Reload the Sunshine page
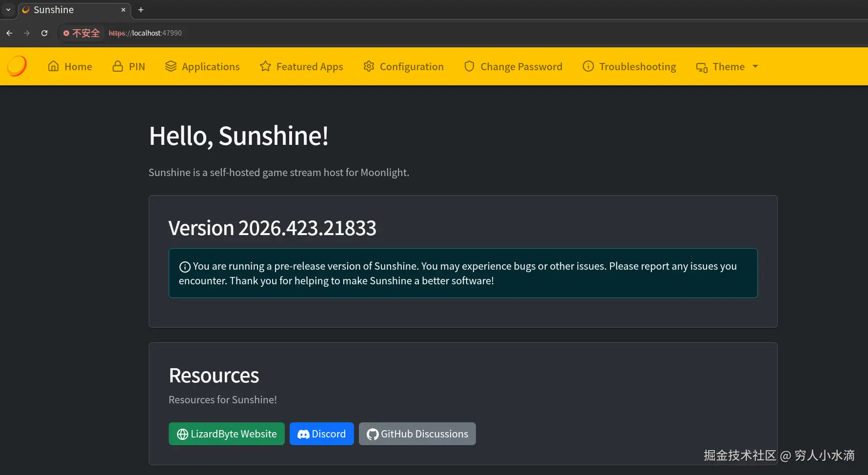Viewport: 868px width, 475px height. 44,33
